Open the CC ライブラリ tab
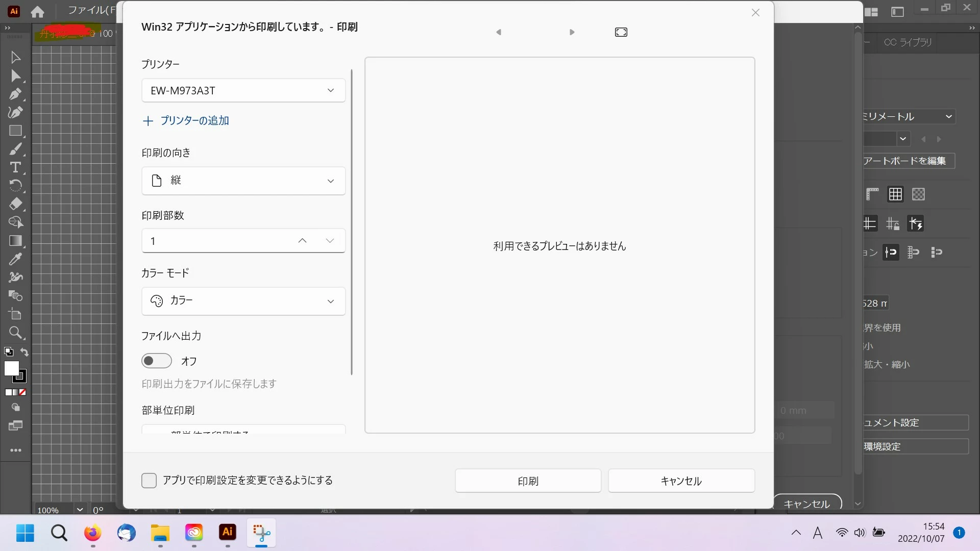Viewport: 980px width, 551px height. point(908,42)
